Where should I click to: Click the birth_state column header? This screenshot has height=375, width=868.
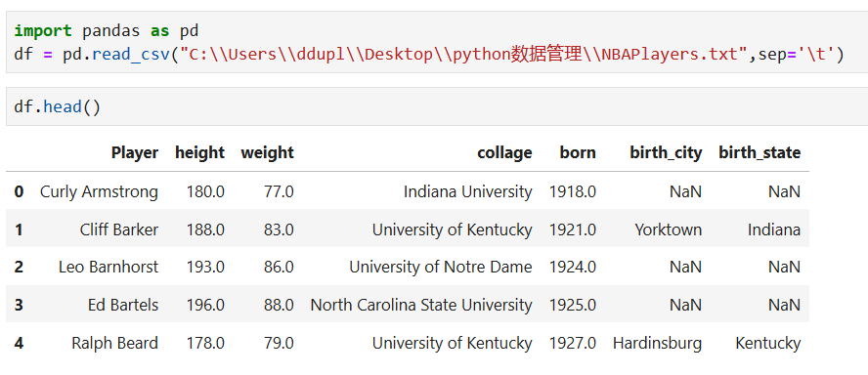[759, 152]
